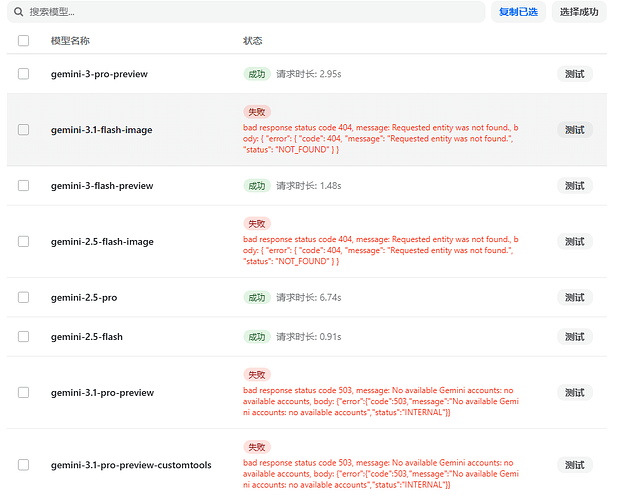Test the gemini-3-pro-preview model
The height and width of the screenshot is (500, 620).
point(575,74)
